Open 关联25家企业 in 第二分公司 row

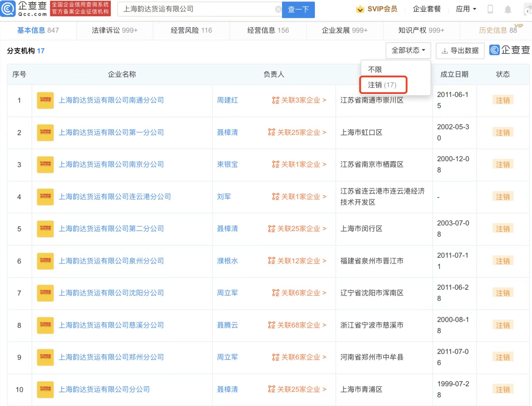coord(297,229)
